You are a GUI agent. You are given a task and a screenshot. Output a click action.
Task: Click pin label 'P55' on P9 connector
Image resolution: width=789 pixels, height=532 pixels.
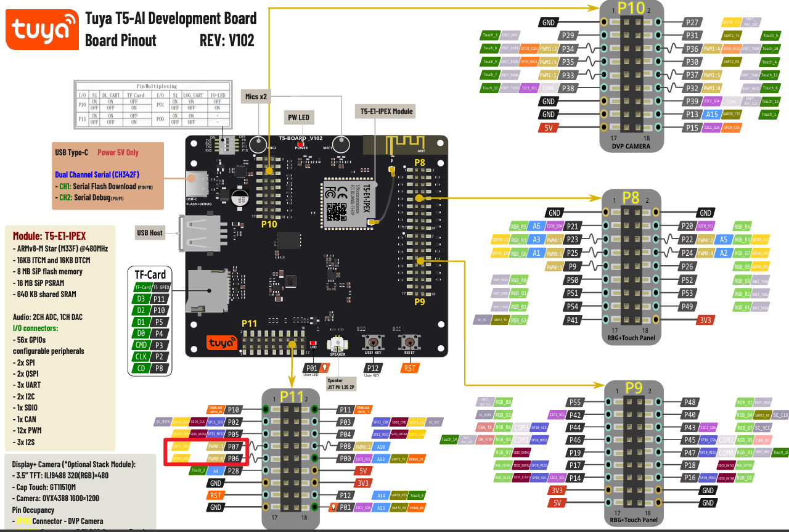(x=576, y=402)
